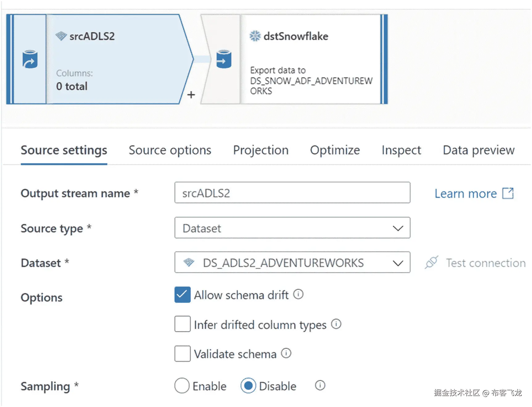Click the sink transformation icon on dstSnowflake node
This screenshot has height=407, width=532.
tap(224, 59)
